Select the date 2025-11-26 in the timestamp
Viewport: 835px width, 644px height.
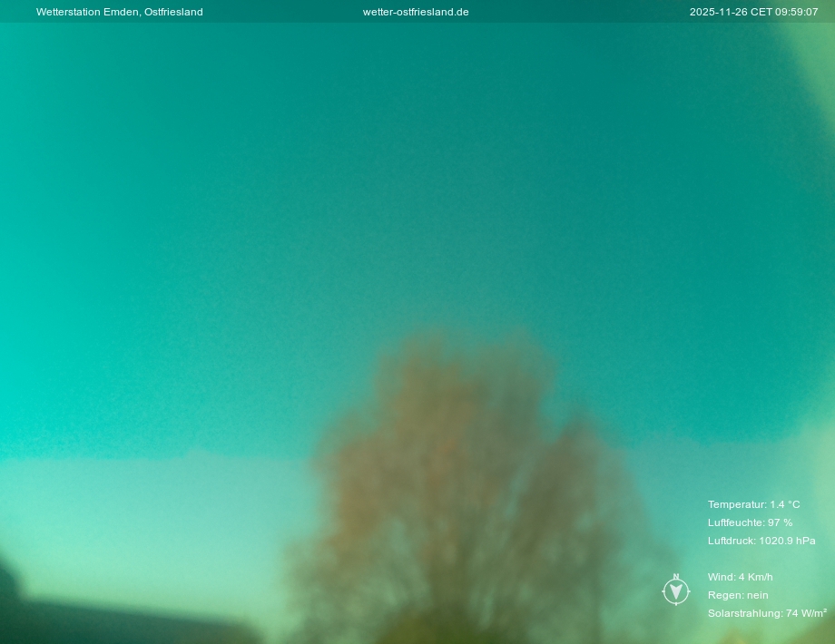718,12
